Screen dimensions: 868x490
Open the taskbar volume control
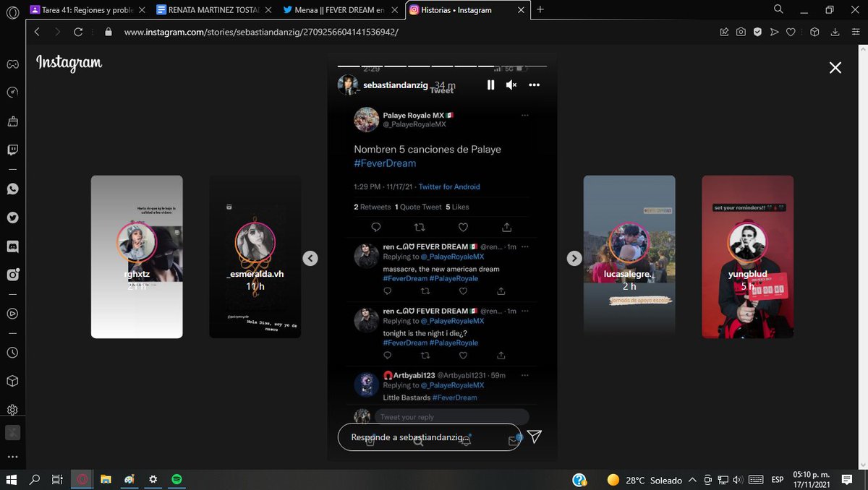pyautogui.click(x=737, y=480)
